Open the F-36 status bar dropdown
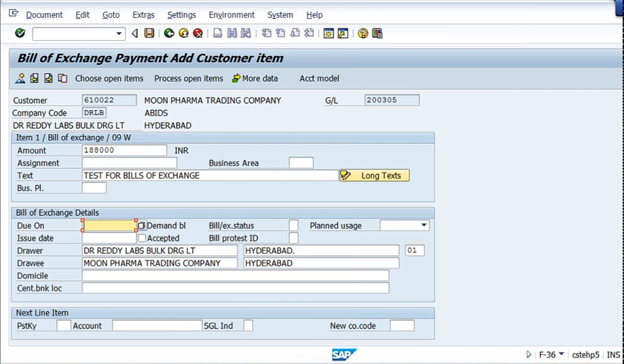The width and height of the screenshot is (624, 364). [561, 354]
